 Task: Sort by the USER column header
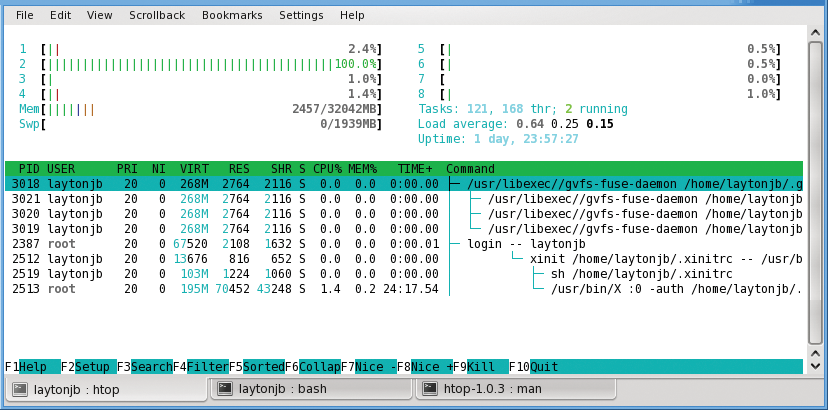(x=61, y=169)
